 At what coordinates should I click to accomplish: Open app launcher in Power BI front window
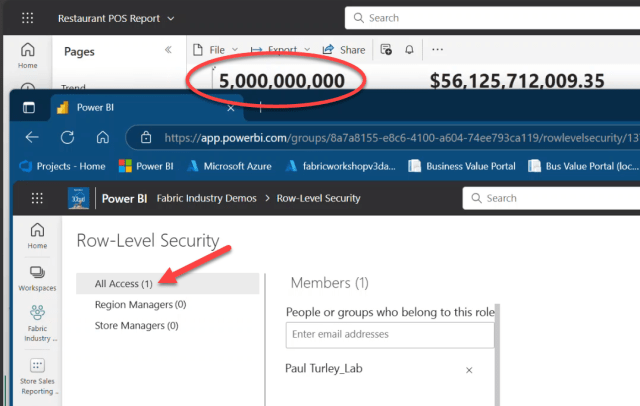click(x=37, y=198)
